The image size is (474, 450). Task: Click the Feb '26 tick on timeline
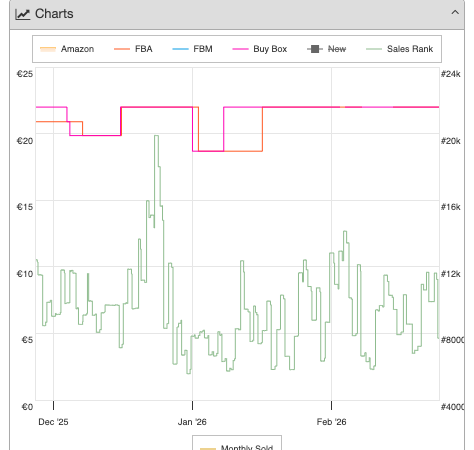pyautogui.click(x=331, y=405)
